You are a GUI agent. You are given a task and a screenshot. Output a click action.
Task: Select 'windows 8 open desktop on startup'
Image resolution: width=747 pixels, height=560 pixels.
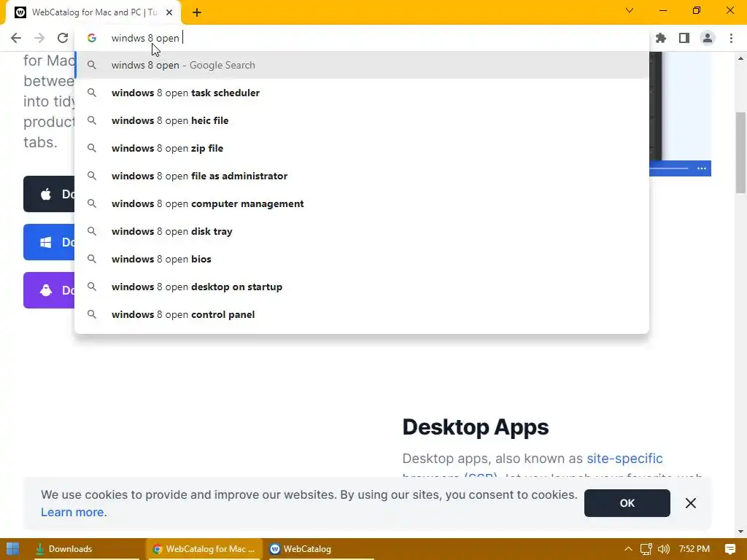(x=362, y=287)
